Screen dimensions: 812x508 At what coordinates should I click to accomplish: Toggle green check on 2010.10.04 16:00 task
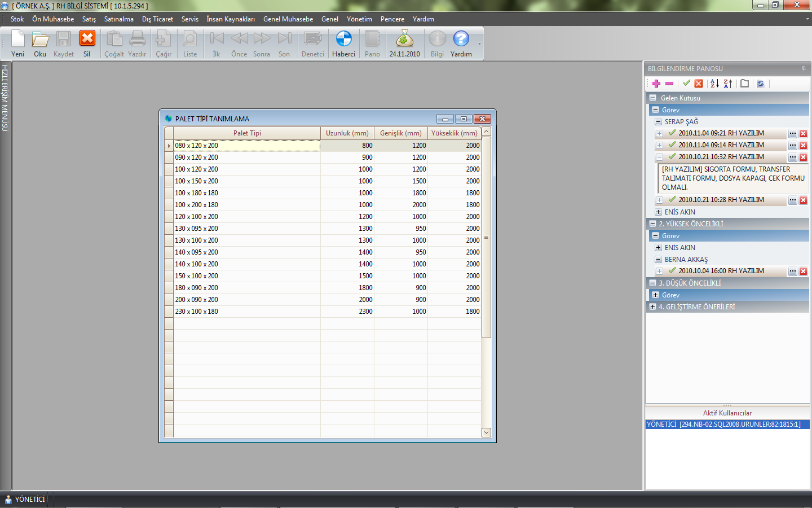[x=672, y=271]
